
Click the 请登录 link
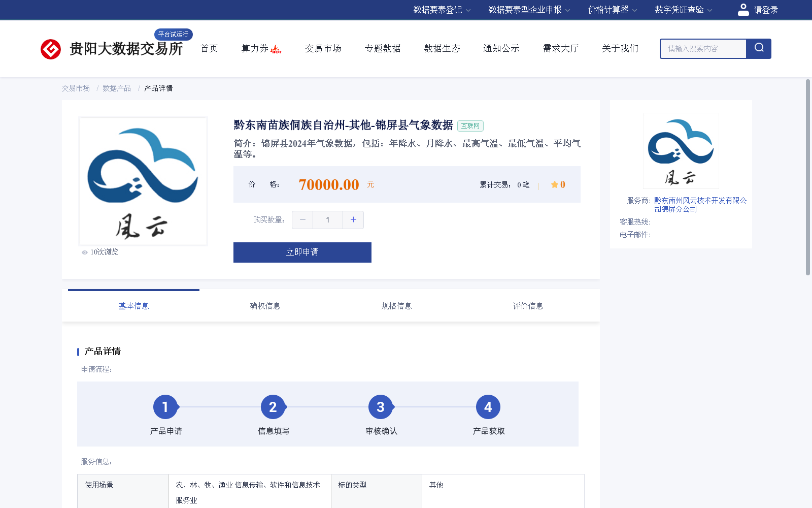(x=766, y=10)
